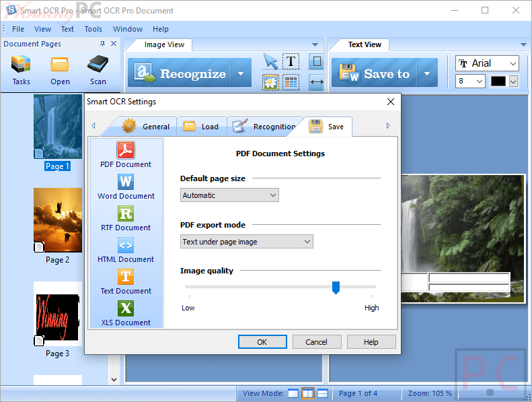Select the pointer arrow tool
The width and height of the screenshot is (532, 402).
click(270, 62)
